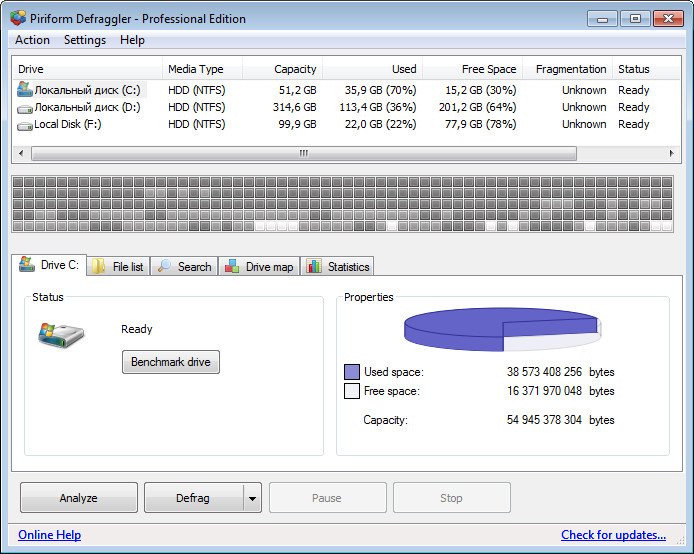
Task: Click the large drive icon in Status panel
Action: point(61,335)
